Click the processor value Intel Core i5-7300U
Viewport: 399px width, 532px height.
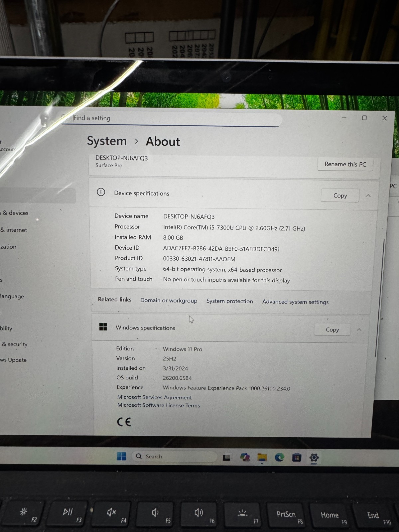pos(234,228)
